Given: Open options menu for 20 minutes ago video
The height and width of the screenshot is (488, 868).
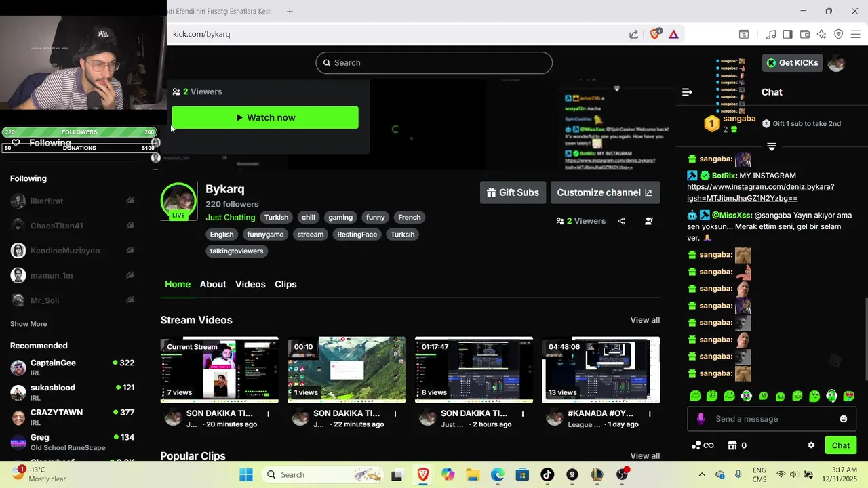Looking at the screenshot, I should point(269,413).
